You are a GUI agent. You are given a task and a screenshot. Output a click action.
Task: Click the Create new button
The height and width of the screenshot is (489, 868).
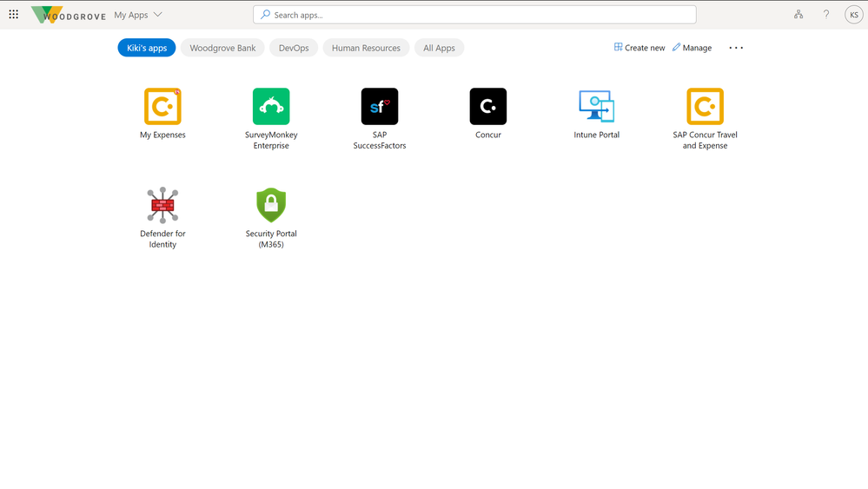639,48
